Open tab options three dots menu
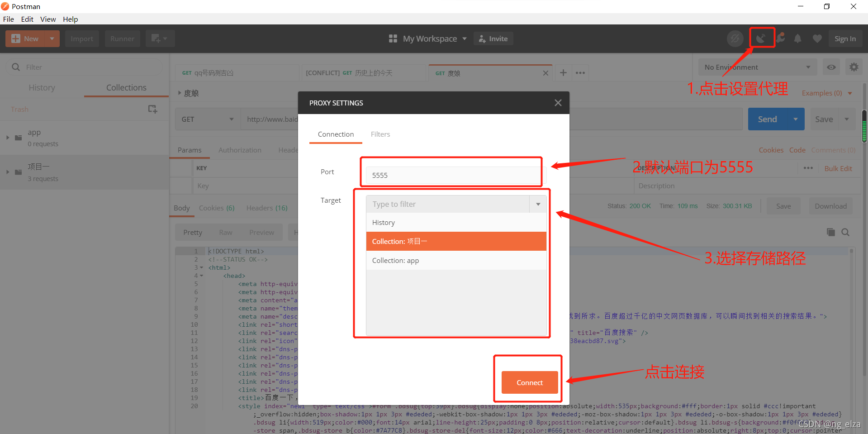The width and height of the screenshot is (868, 434). (580, 72)
